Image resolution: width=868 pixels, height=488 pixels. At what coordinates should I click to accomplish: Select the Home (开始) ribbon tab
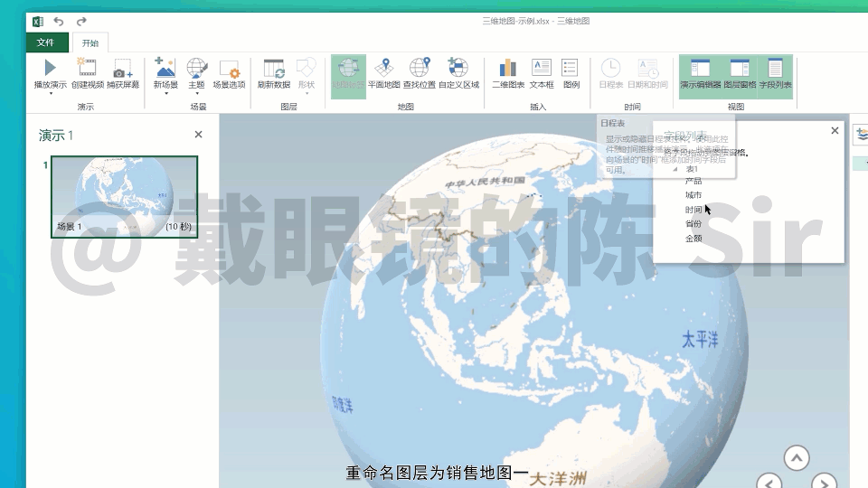point(90,43)
